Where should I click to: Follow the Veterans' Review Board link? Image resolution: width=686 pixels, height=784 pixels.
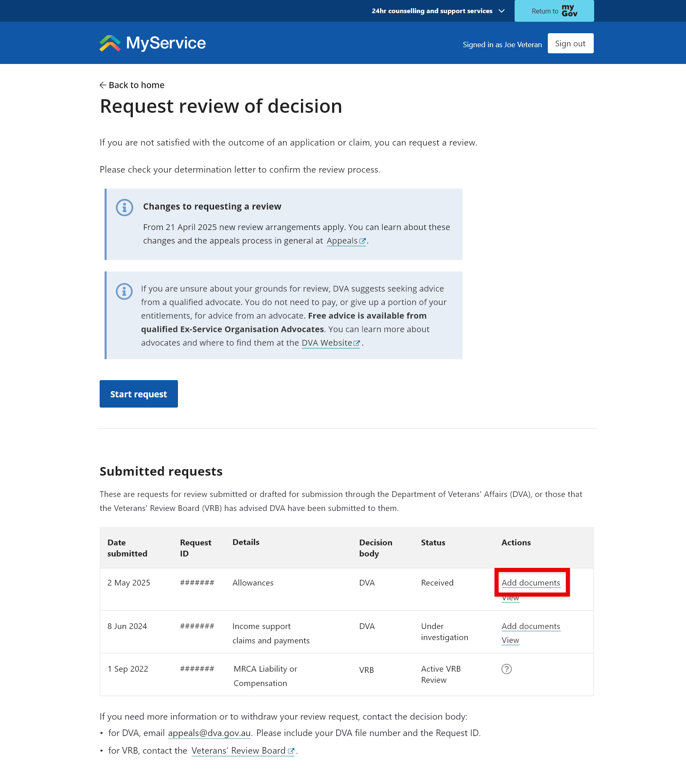click(238, 750)
